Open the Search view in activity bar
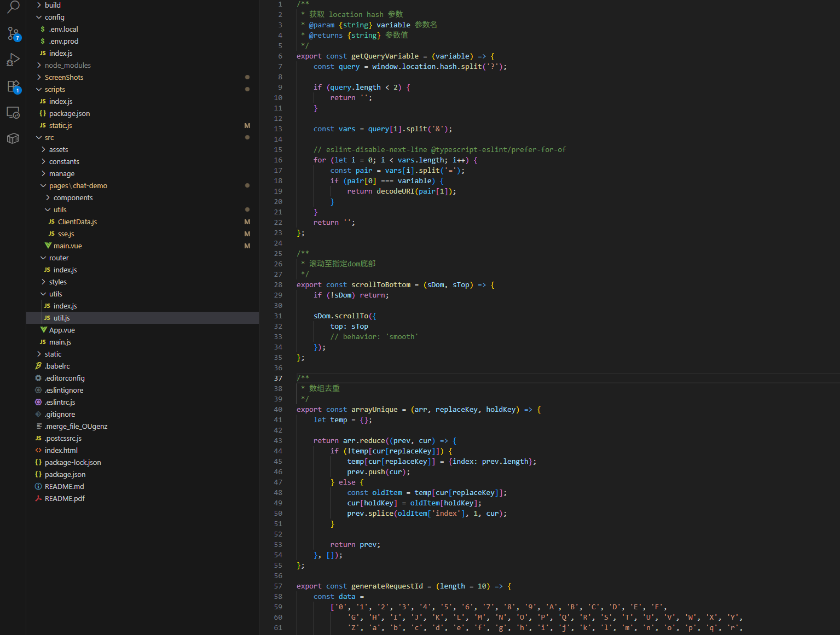840x635 pixels. point(13,7)
